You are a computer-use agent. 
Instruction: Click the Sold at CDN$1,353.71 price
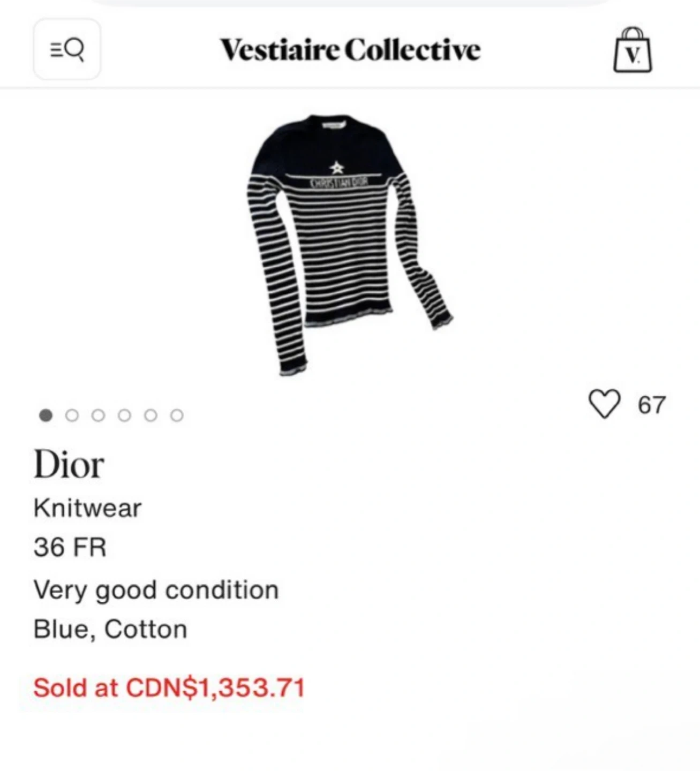click(x=169, y=687)
